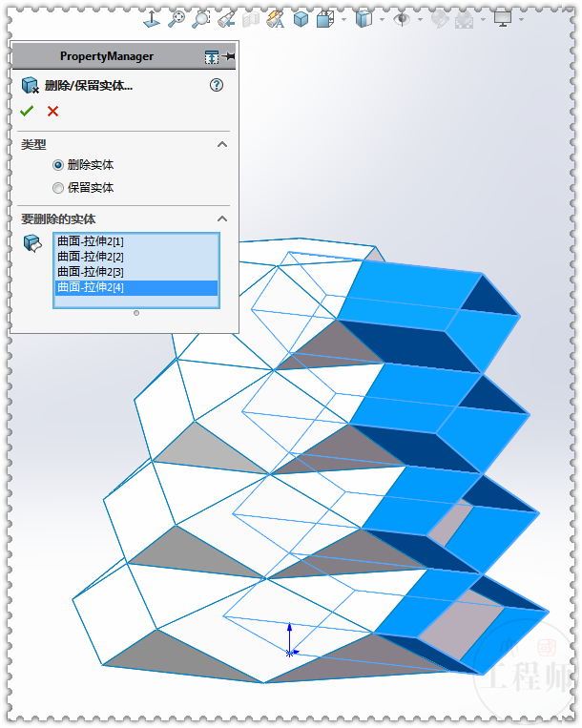Open the Hide/Show Items dropdown arrow
Viewport: 582px width, 728px height.
(420, 19)
